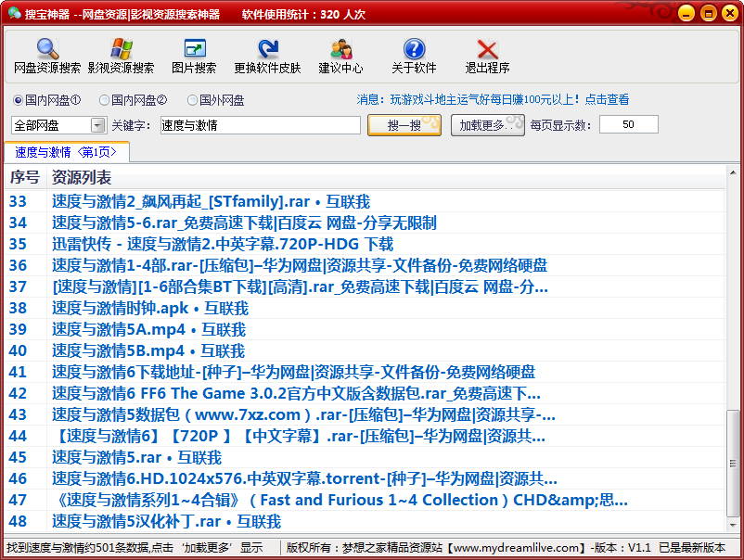Click the 序号 column header

(25, 177)
